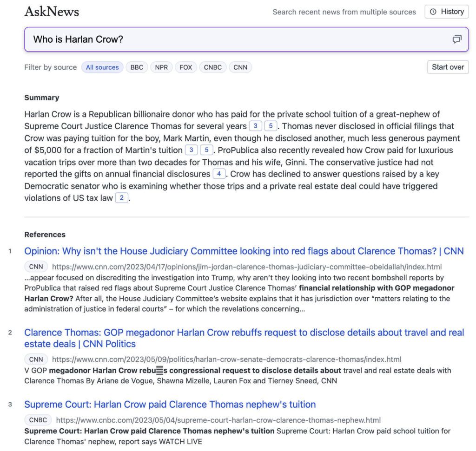
Task: Open the House Judiciary Committee opinion article
Action: click(244, 251)
